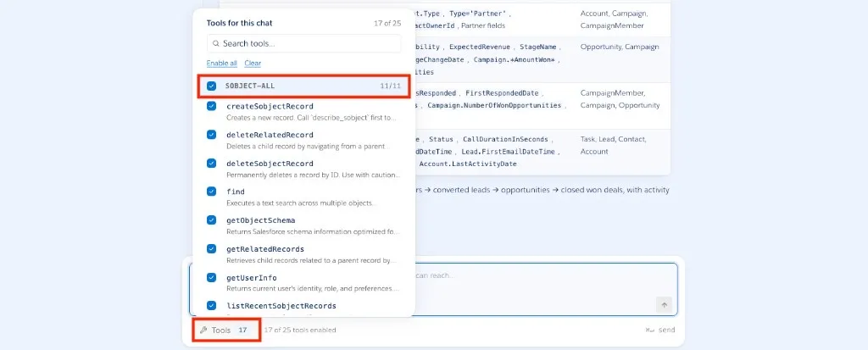Click the deleteSobjectRecord tool name
The height and width of the screenshot is (350, 868).
point(270,164)
